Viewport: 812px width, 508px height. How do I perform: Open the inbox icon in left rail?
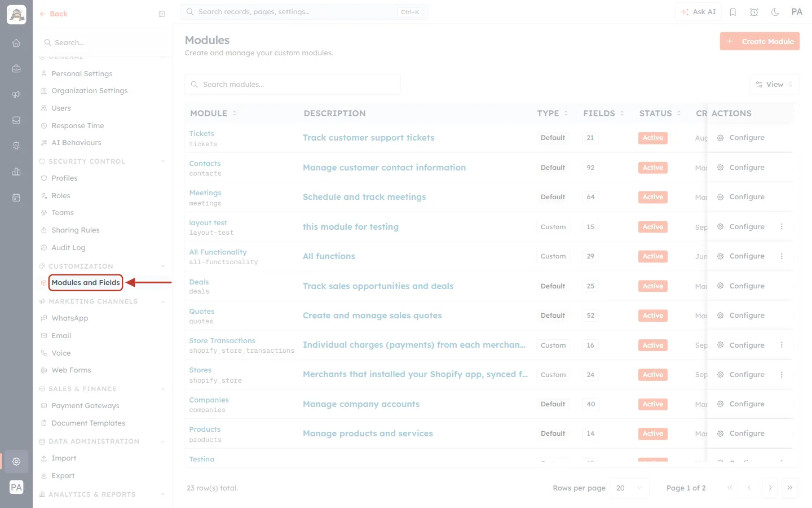16,120
